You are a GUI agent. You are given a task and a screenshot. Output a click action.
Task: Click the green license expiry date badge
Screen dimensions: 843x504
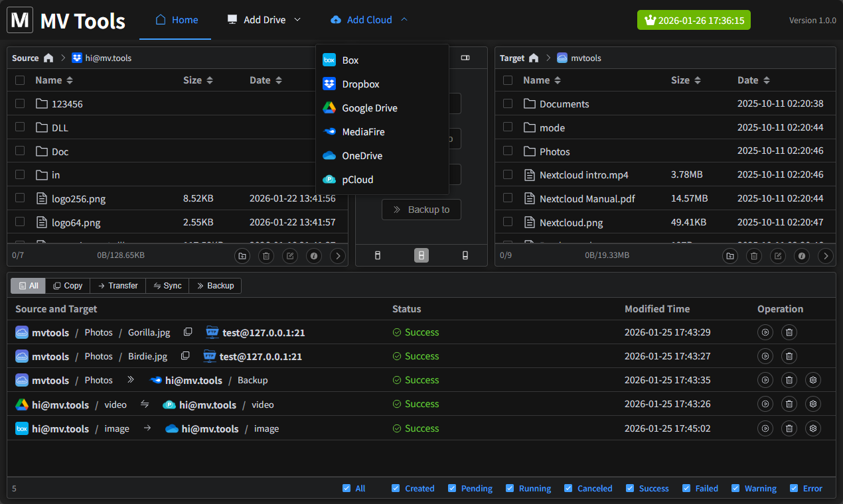click(x=694, y=20)
